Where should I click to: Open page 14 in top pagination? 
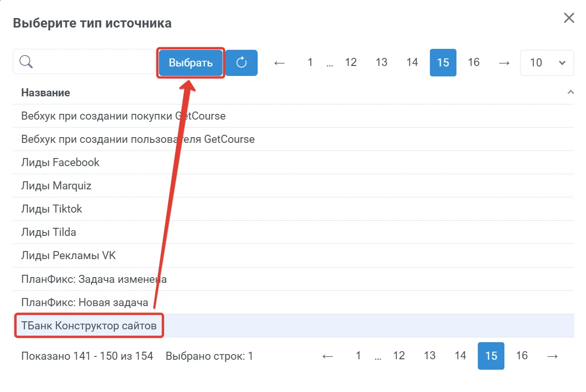(x=412, y=62)
